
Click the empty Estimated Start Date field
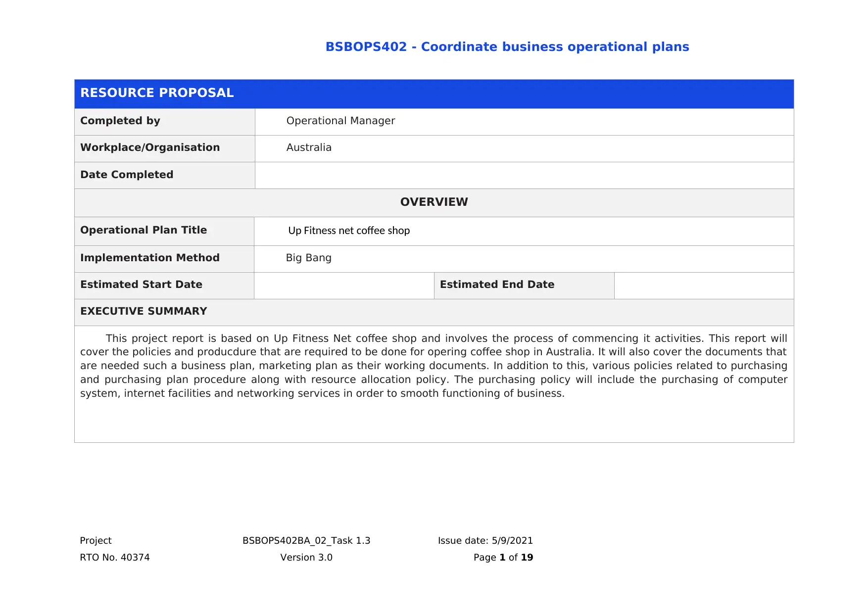(x=344, y=285)
